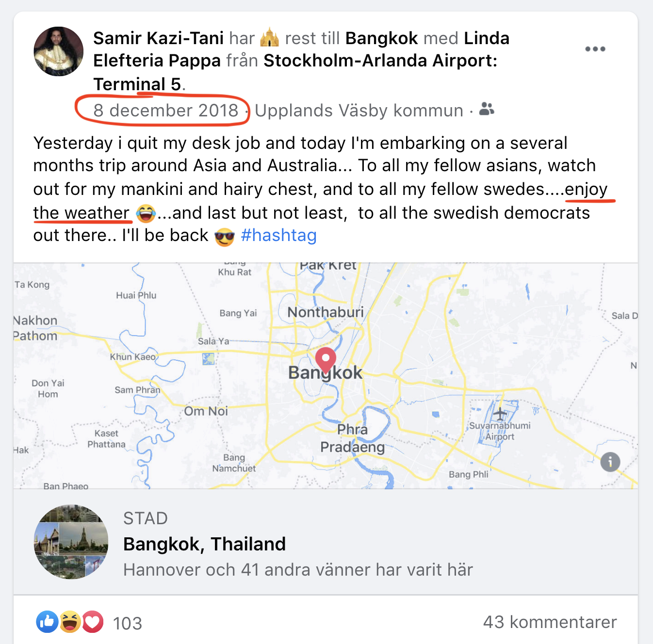Click Suvarnabhumi Airport plane icon on map
The width and height of the screenshot is (653, 644).
tap(499, 415)
